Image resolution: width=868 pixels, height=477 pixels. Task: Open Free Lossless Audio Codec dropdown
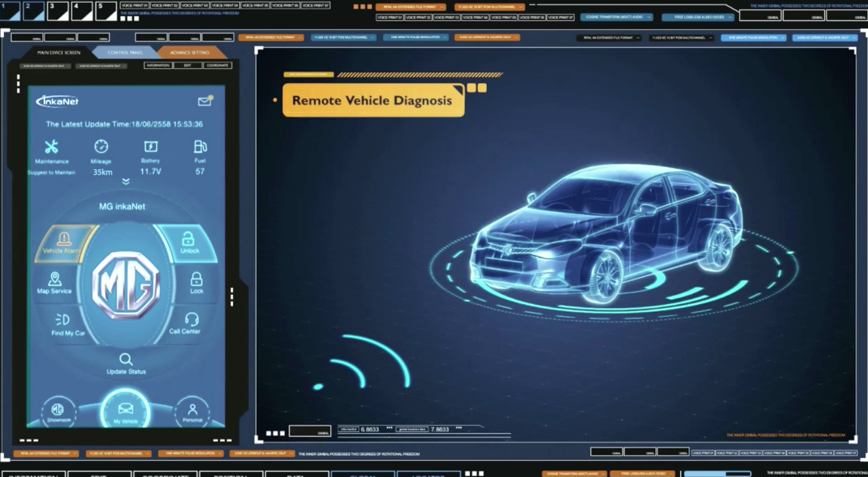(x=698, y=17)
